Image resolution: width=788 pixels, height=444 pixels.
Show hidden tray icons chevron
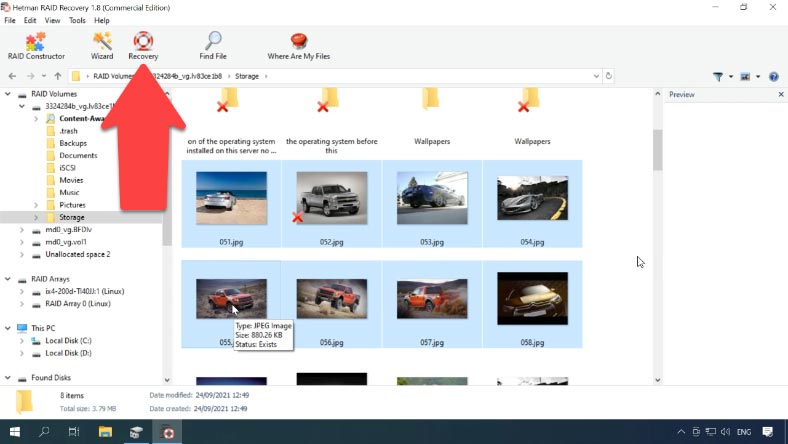tap(681, 432)
